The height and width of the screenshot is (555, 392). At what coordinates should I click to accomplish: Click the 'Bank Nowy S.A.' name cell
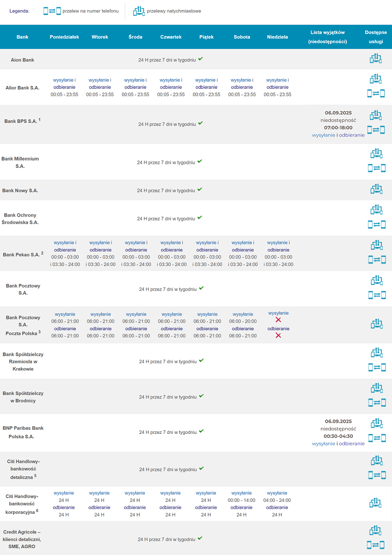coord(20,191)
